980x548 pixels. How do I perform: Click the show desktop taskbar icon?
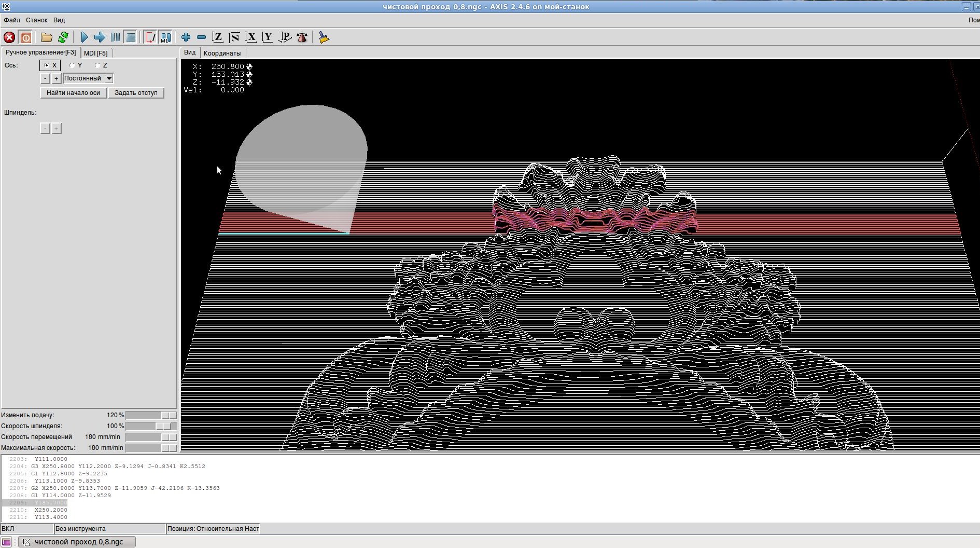click(6, 542)
